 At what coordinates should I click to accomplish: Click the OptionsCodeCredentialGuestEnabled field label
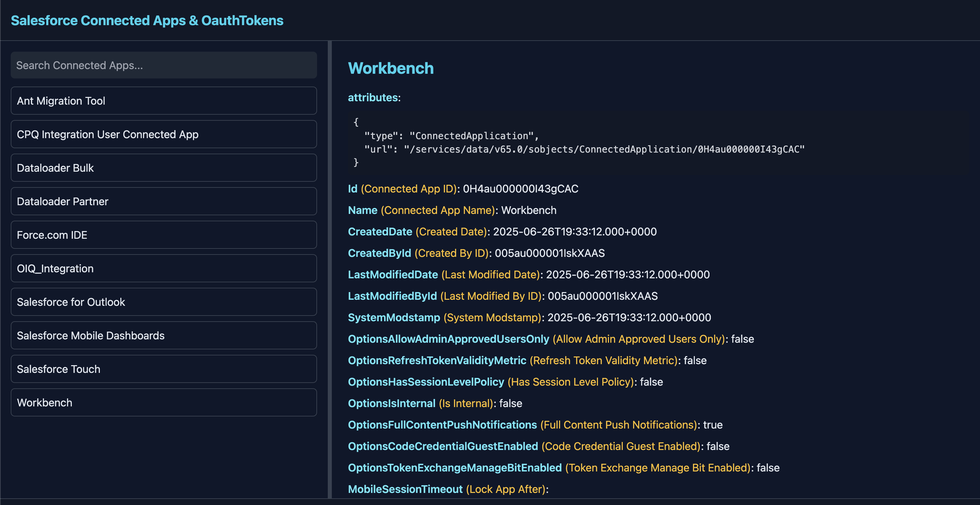point(443,446)
